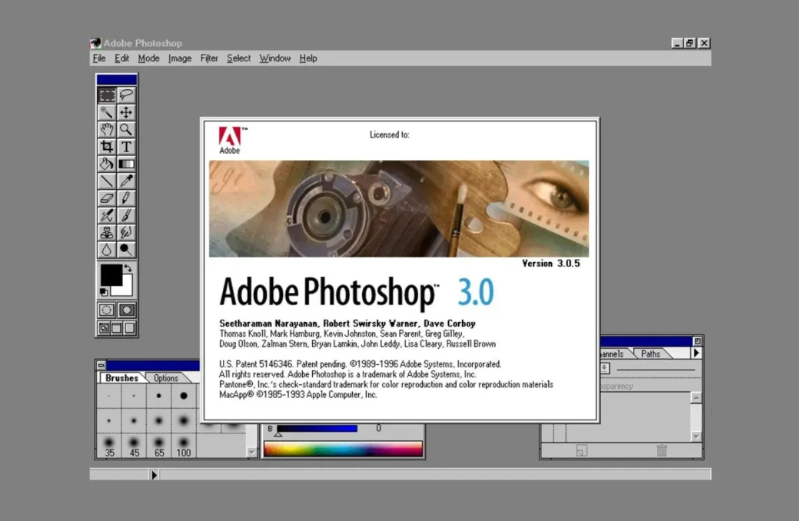Viewport: 799px width, 521px height.
Task: Collapse the Layers palette using the top-right corner box
Action: click(697, 341)
